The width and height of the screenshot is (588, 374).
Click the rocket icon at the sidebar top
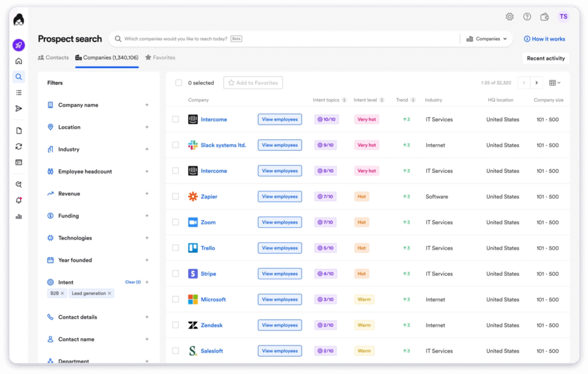pos(18,45)
